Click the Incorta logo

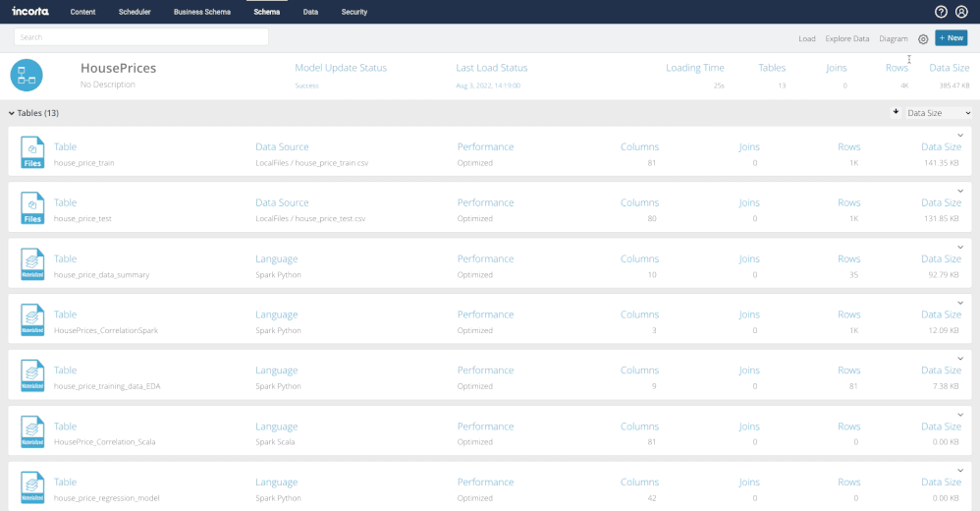29,12
